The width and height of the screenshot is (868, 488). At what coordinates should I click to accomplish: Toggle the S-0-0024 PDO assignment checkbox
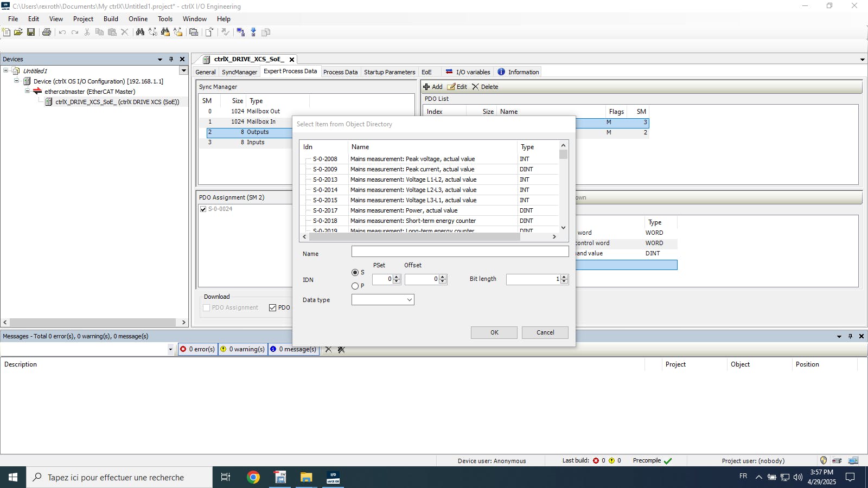click(x=203, y=209)
